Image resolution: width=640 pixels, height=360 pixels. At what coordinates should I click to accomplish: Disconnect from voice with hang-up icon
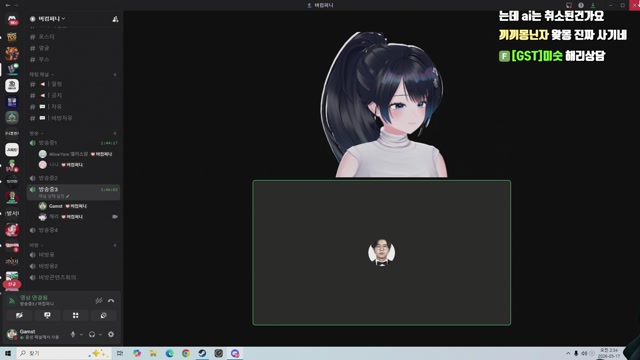(x=111, y=301)
